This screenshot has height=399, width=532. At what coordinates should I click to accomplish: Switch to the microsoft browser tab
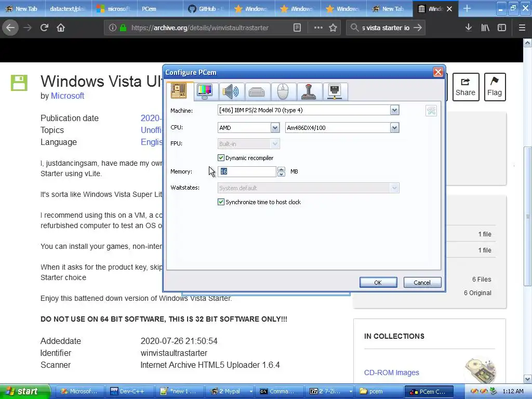(x=114, y=9)
